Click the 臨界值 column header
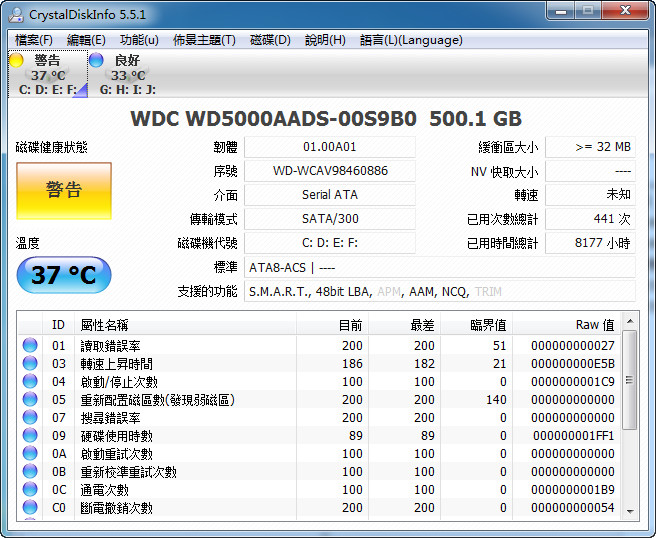Image resolution: width=656 pixels, height=538 pixels. click(477, 325)
